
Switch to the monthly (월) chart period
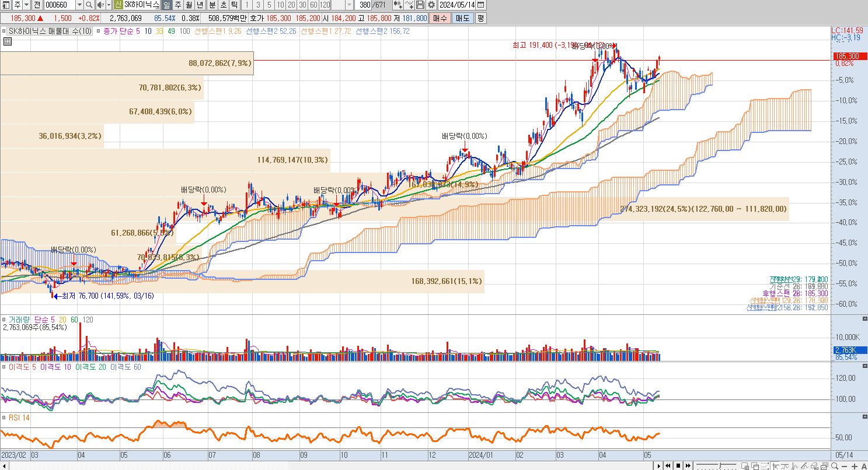(x=189, y=5)
